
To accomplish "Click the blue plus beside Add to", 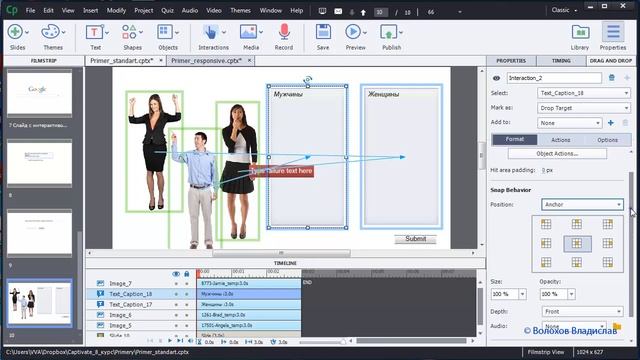I will [611, 122].
